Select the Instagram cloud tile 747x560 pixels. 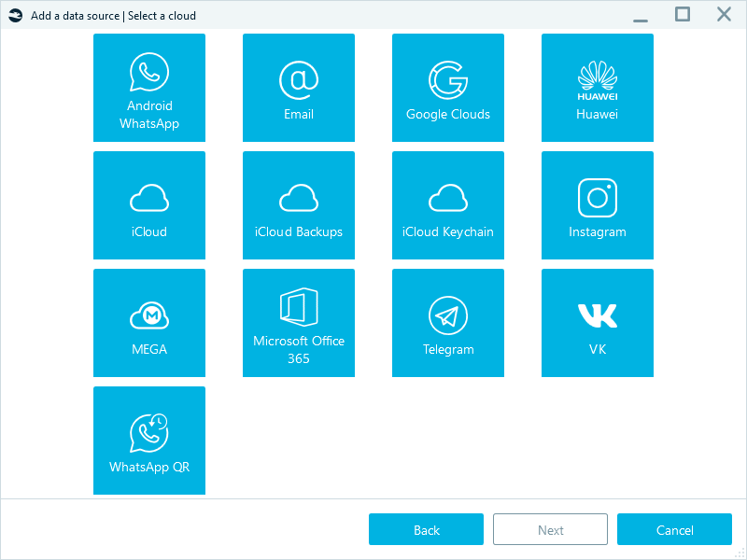click(598, 205)
